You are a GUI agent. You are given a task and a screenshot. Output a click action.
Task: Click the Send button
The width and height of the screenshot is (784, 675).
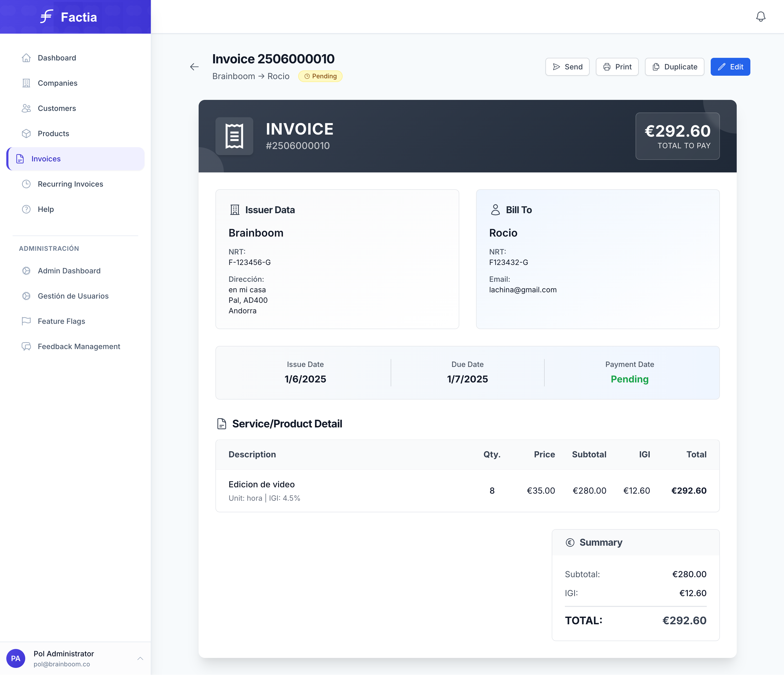[x=567, y=67]
